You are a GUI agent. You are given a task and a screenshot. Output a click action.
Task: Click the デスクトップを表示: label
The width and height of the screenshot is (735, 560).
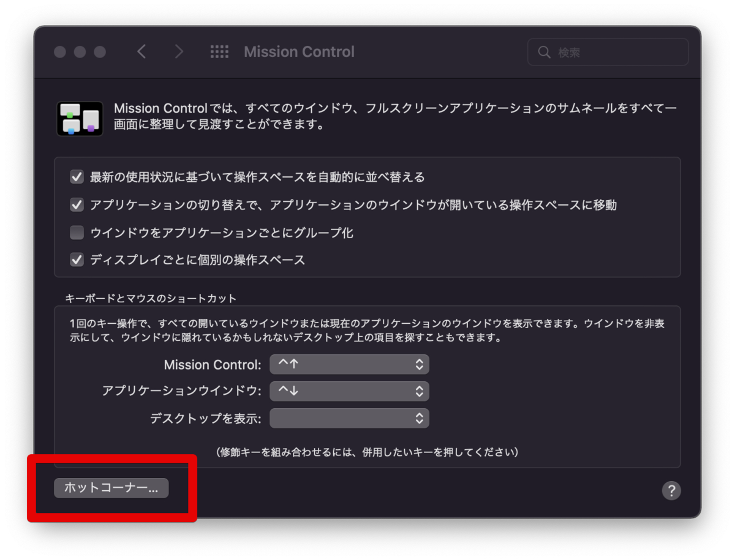(x=206, y=419)
